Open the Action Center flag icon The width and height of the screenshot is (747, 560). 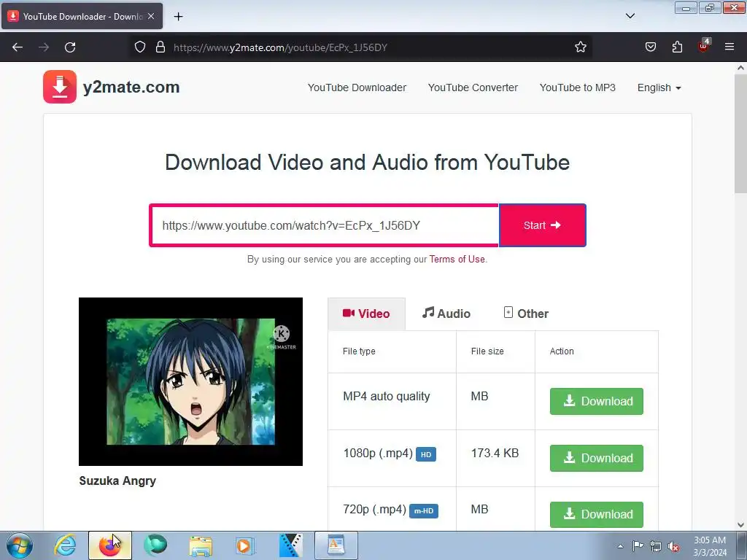(x=638, y=546)
